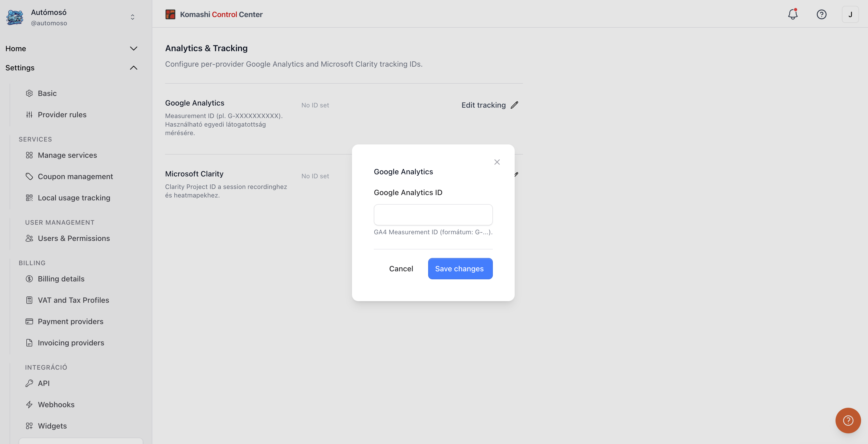Viewport: 868px width, 444px height.
Task: Click the Manage services grid icon
Action: coord(29,155)
